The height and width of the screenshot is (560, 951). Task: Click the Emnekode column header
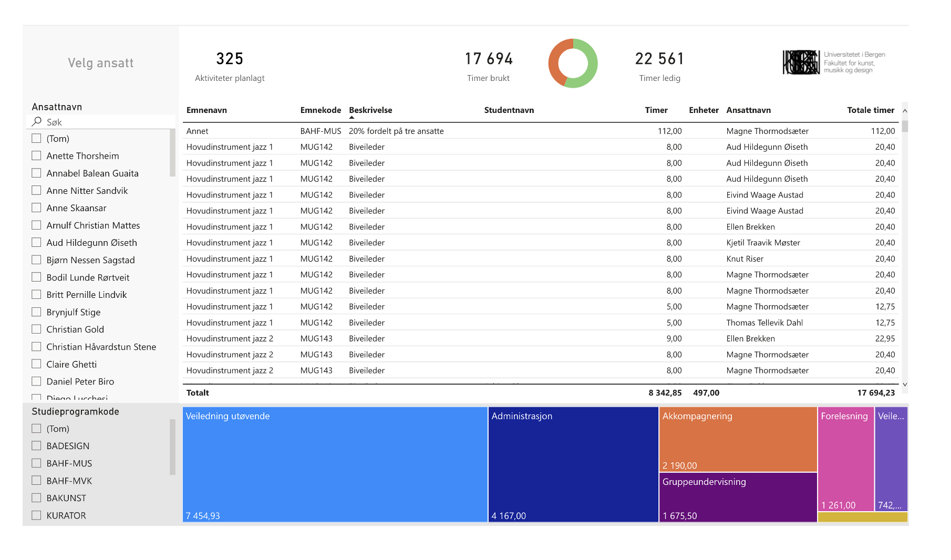(321, 110)
